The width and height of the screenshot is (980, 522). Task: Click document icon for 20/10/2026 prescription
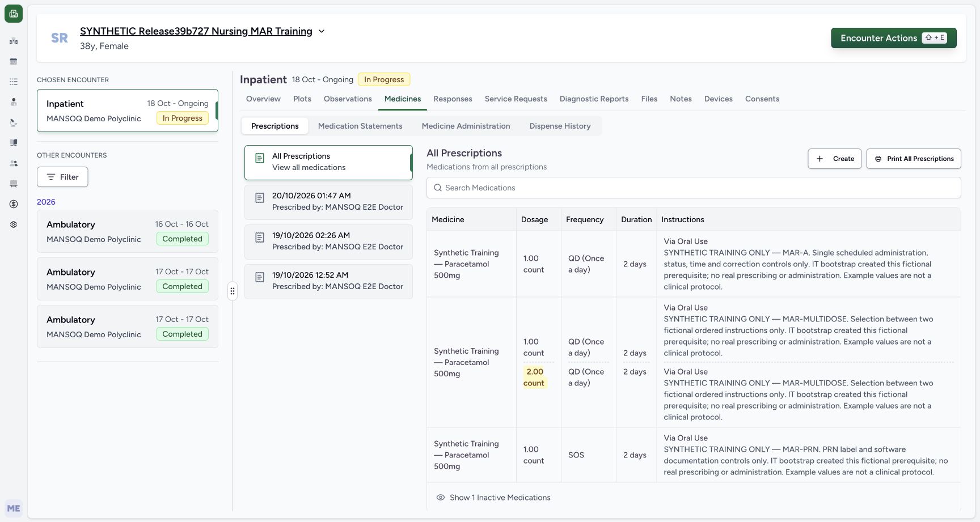(260, 198)
